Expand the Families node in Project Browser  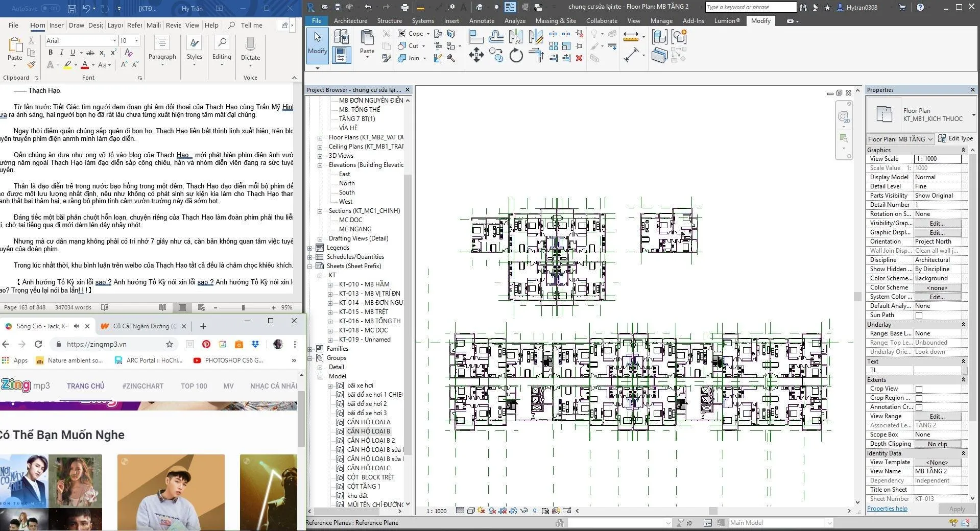(310, 349)
